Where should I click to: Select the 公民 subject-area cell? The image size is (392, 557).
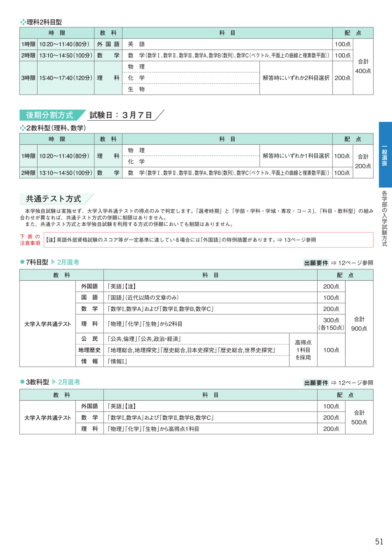(89, 339)
